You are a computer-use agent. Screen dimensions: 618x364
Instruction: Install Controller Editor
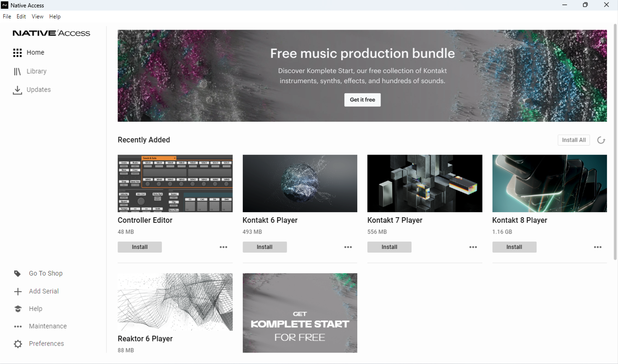(139, 247)
